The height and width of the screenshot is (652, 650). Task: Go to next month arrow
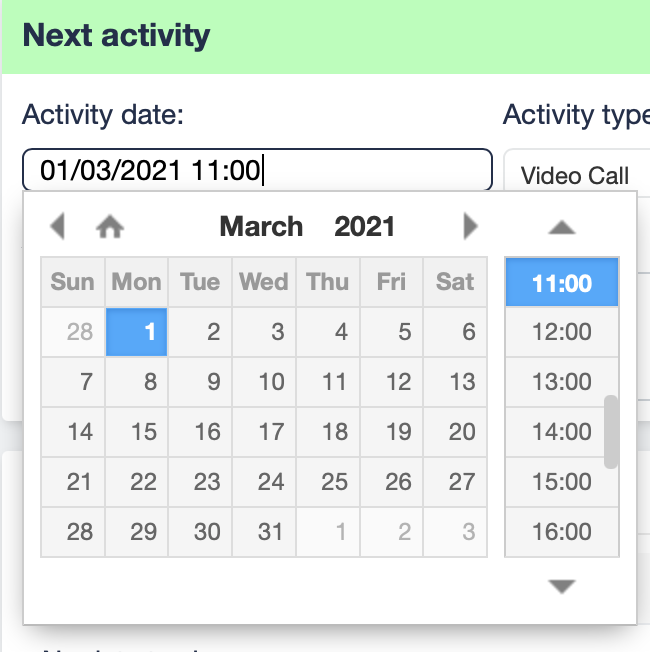point(471,226)
